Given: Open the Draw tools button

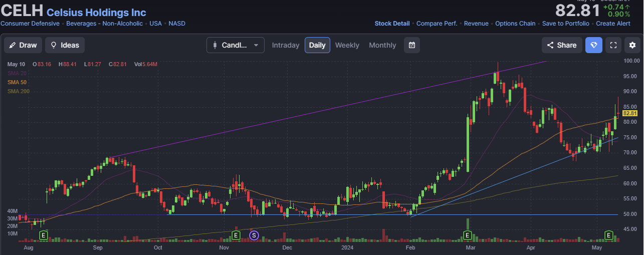Looking at the screenshot, I should point(23,45).
